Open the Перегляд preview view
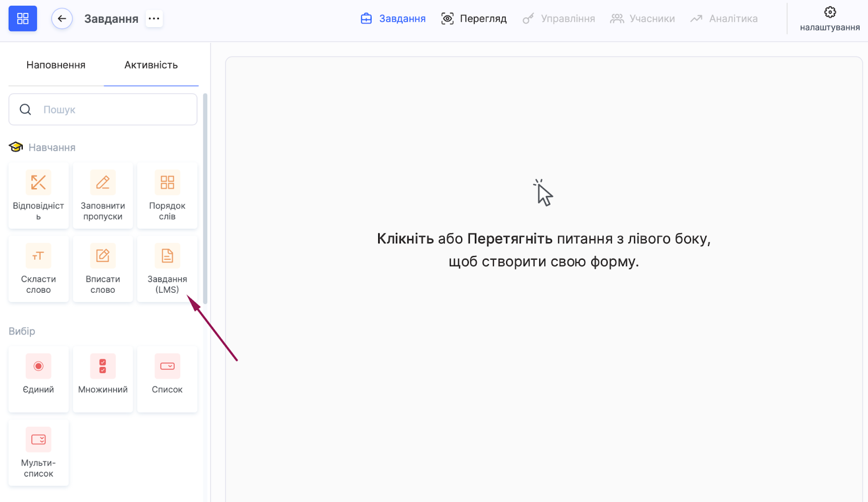This screenshot has height=502, width=868. coord(474,18)
